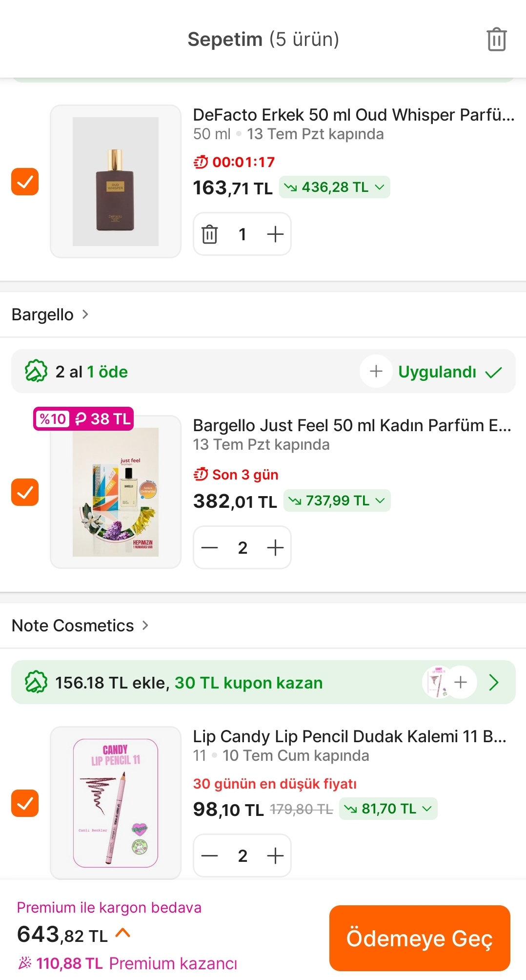Image resolution: width=526 pixels, height=980 pixels.
Task: Tap plus circle in 2 al 1 öde banner
Action: (x=376, y=371)
